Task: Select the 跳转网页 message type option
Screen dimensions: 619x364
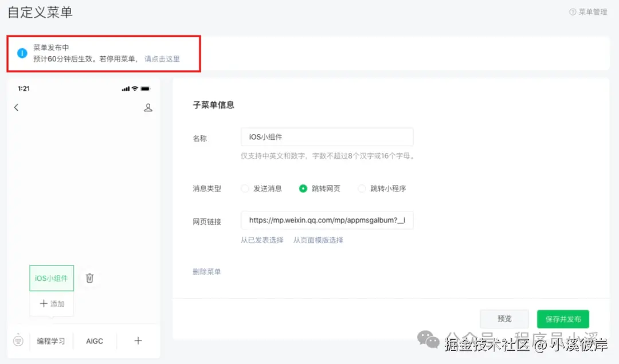Action: tap(303, 187)
